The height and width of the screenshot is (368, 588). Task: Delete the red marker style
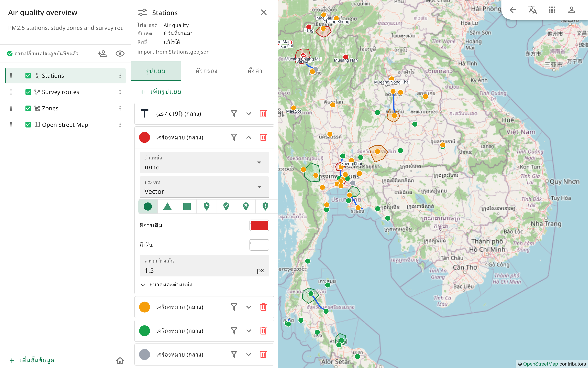click(263, 138)
